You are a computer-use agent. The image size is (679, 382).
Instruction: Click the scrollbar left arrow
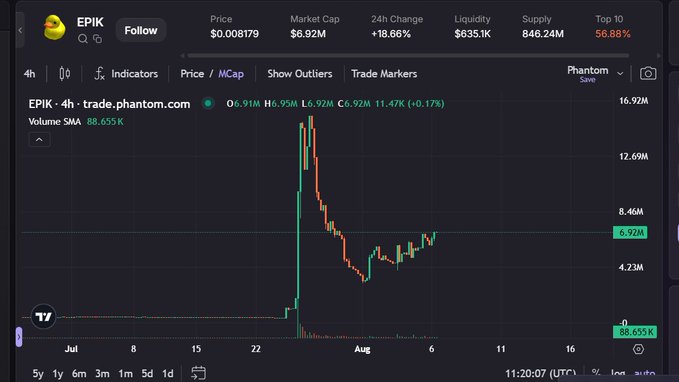tap(183, 55)
